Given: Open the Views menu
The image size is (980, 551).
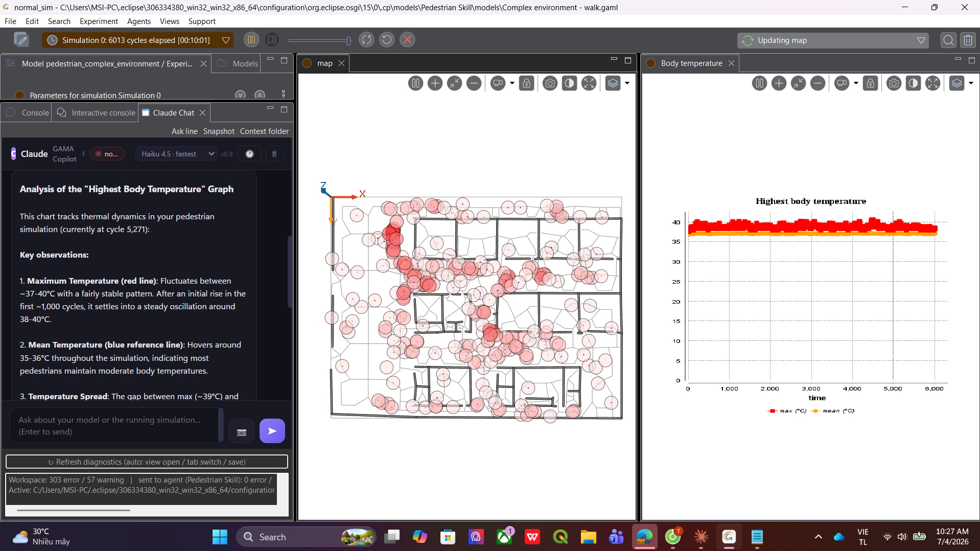Looking at the screenshot, I should (x=169, y=21).
